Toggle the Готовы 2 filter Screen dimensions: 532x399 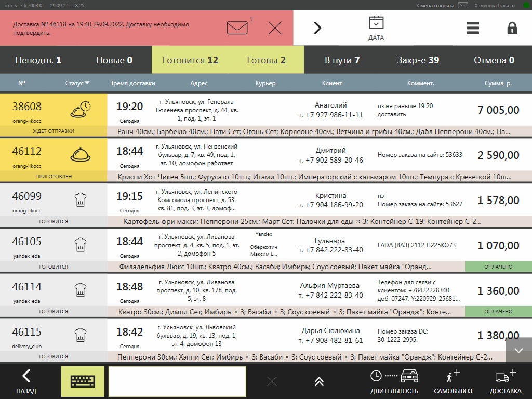[x=266, y=60]
